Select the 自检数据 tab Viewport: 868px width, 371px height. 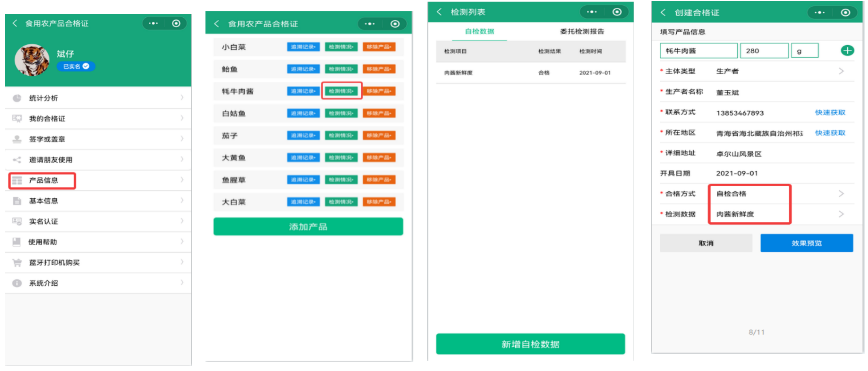tap(479, 32)
